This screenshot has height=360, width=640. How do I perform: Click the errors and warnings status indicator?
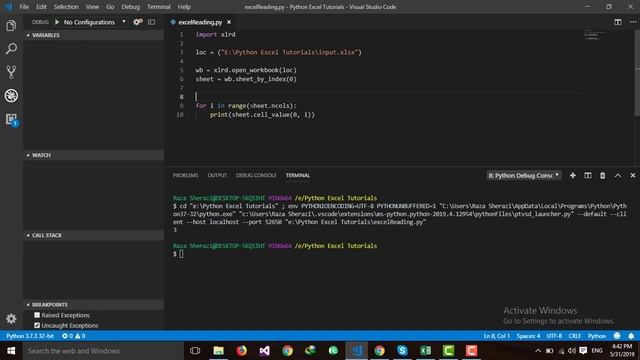(x=73, y=336)
